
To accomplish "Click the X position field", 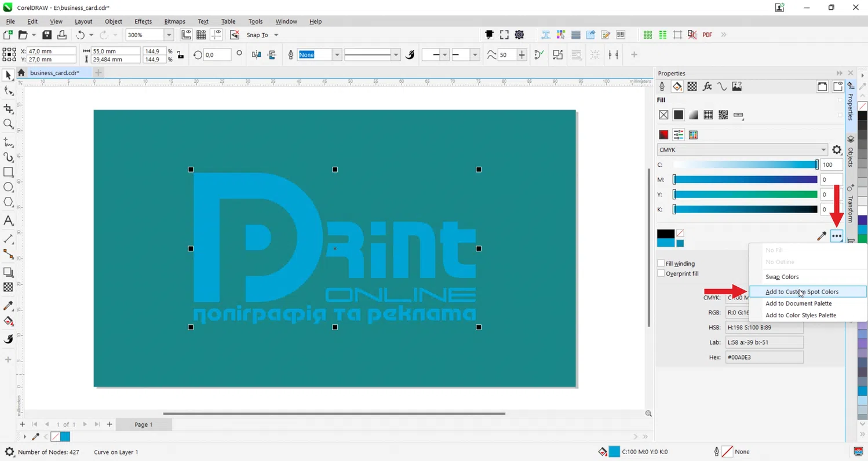I will point(51,51).
